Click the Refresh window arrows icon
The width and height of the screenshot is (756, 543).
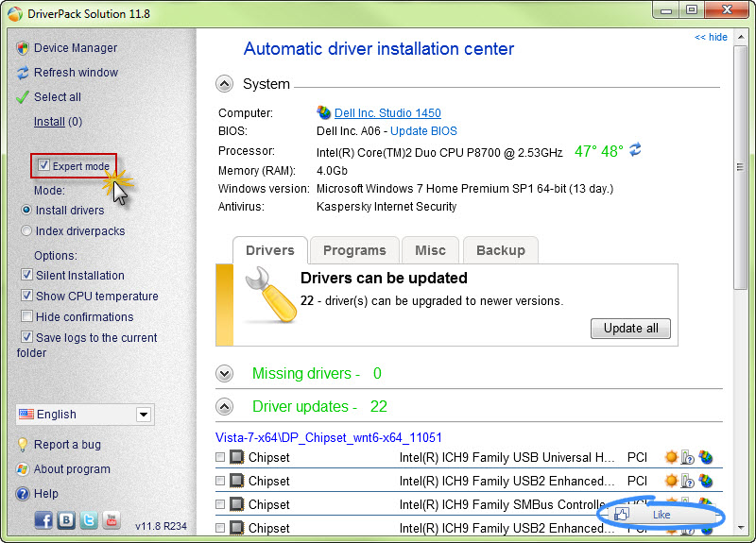click(23, 73)
